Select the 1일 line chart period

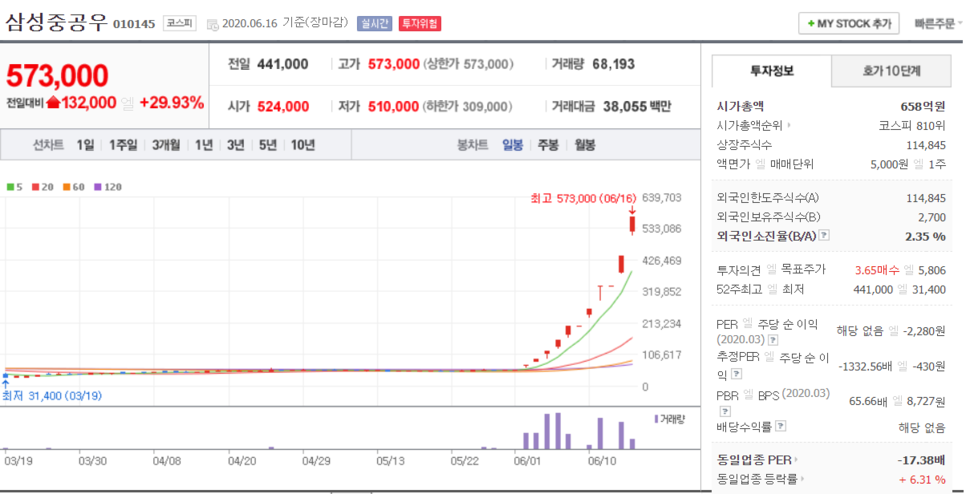click(x=86, y=145)
